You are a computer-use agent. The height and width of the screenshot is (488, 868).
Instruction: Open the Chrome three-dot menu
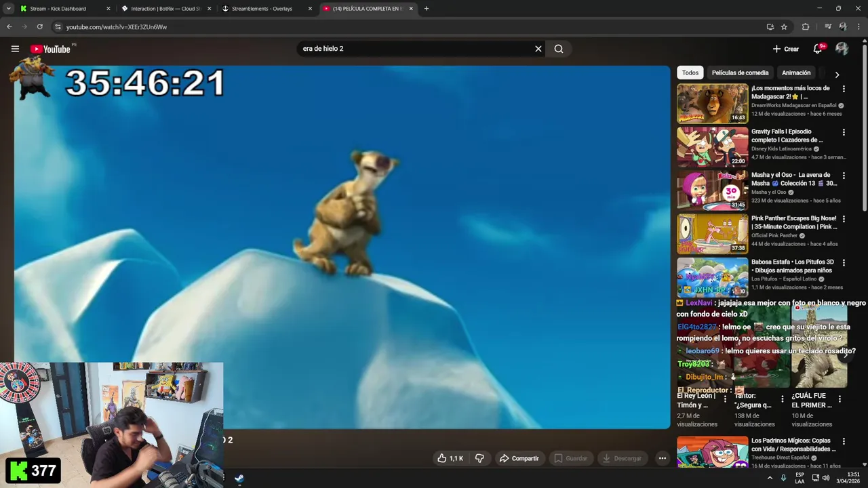pyautogui.click(x=858, y=27)
